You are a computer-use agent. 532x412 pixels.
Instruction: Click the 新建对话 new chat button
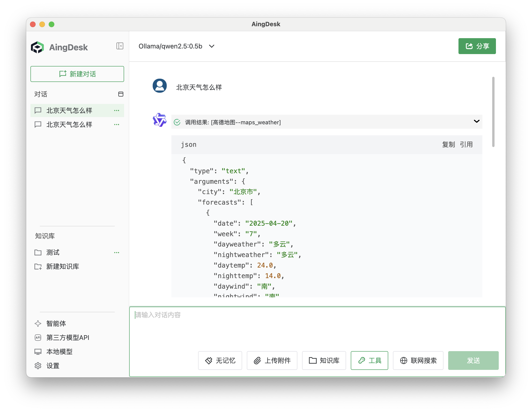click(x=77, y=74)
